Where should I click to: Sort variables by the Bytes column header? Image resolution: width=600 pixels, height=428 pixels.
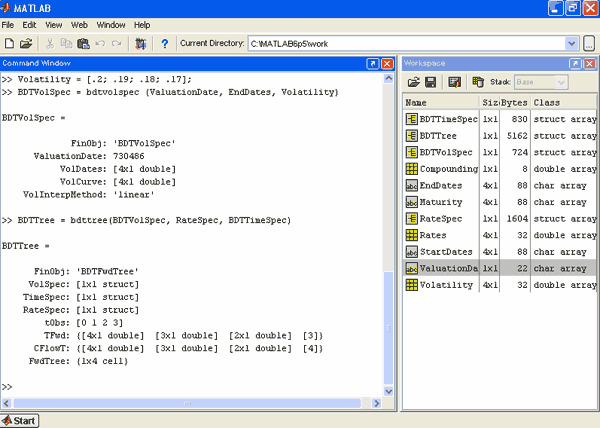(x=515, y=103)
